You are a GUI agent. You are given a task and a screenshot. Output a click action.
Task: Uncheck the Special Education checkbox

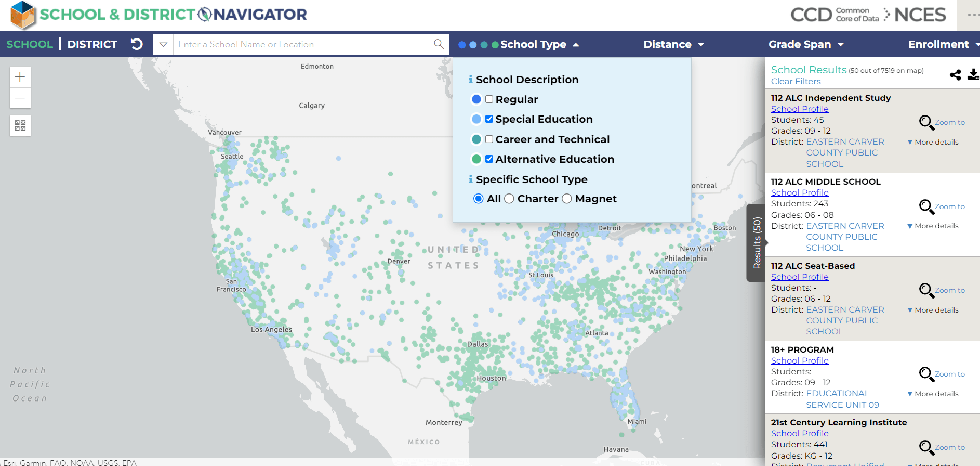(x=489, y=119)
